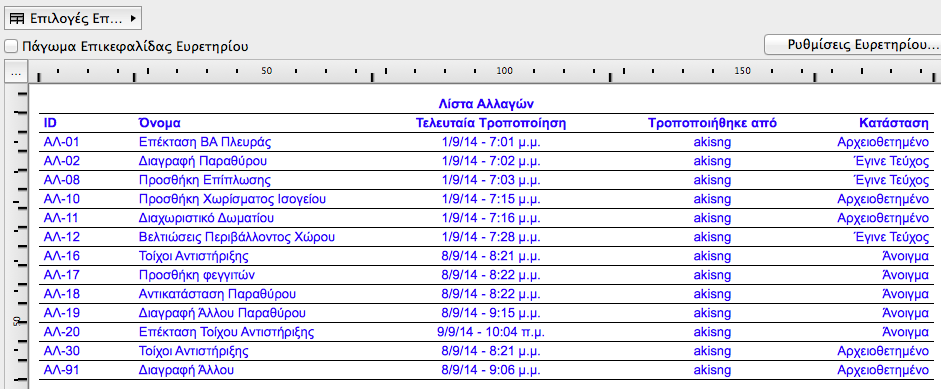
Task: Click the Διαγραφή Παραθύρου name cell
Action: click(203, 161)
